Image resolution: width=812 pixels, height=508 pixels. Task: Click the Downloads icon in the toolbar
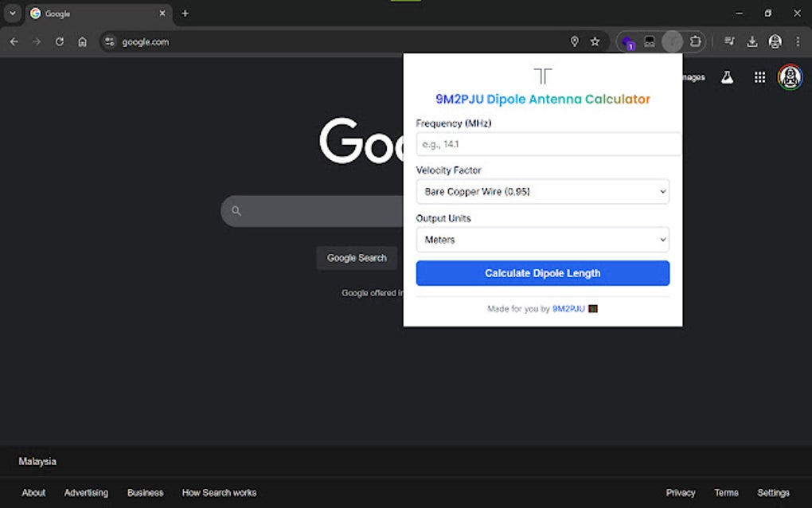tap(752, 41)
